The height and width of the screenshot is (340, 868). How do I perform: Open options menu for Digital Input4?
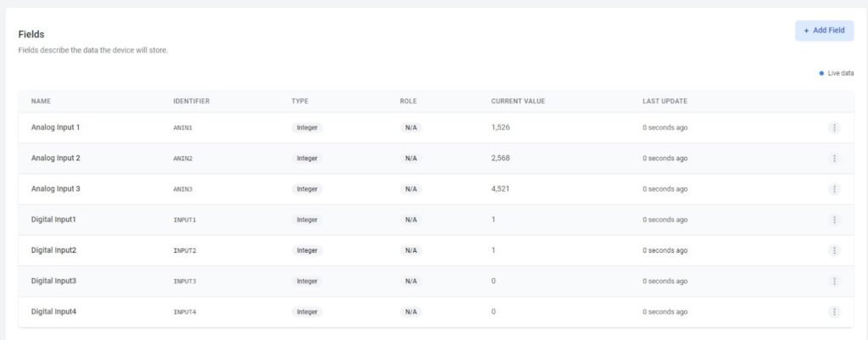[x=834, y=312]
